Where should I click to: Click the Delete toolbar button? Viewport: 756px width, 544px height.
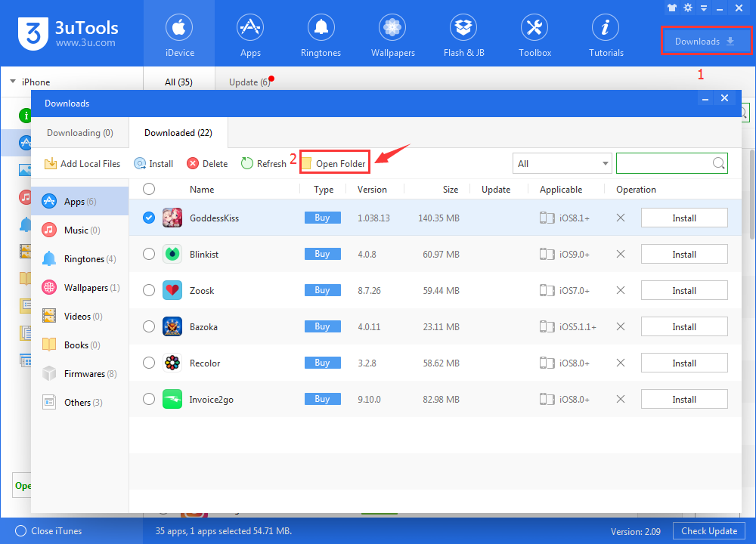click(207, 164)
